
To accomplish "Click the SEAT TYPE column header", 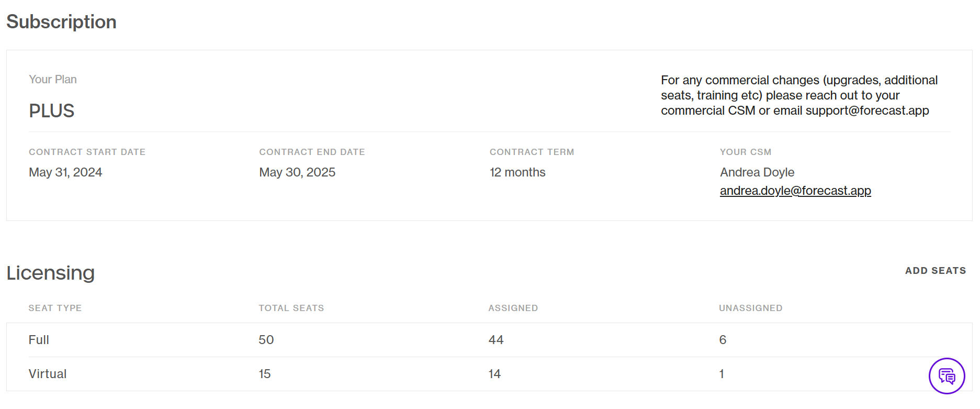I will click(x=55, y=308).
